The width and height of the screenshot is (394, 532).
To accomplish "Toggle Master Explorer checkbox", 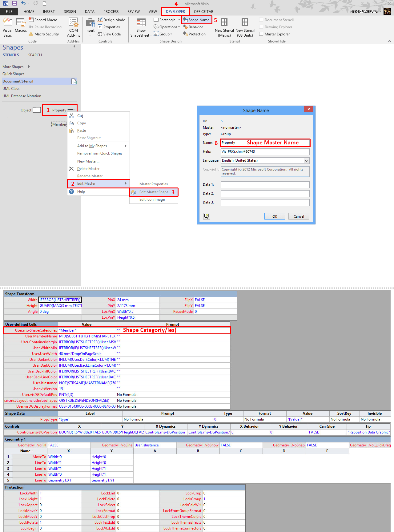I will tap(261, 34).
